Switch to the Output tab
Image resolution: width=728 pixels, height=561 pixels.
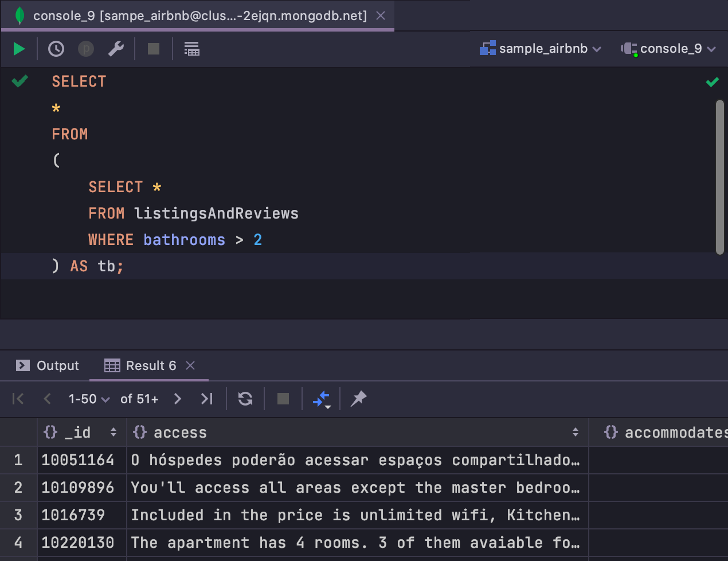click(48, 365)
